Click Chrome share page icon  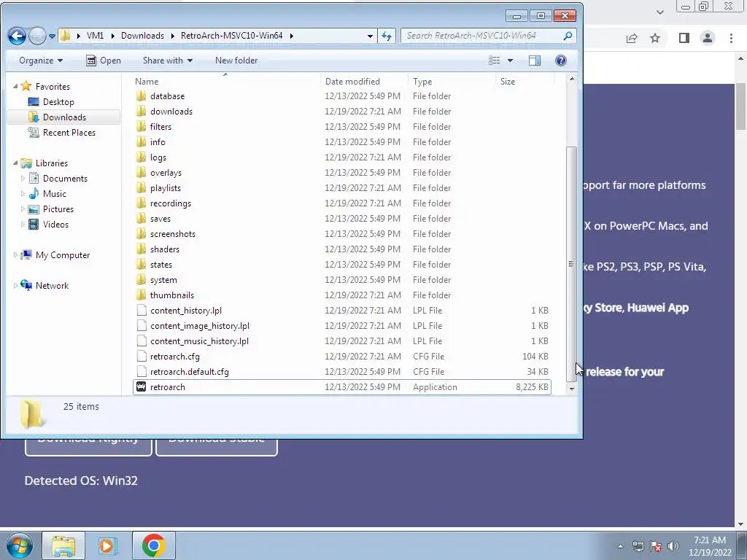tap(632, 39)
